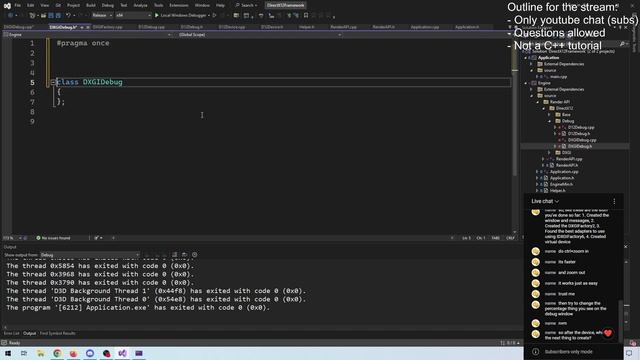The image size is (640, 360).
Task: Select EngineMin.h in Solution Explorer
Action: tap(562, 184)
